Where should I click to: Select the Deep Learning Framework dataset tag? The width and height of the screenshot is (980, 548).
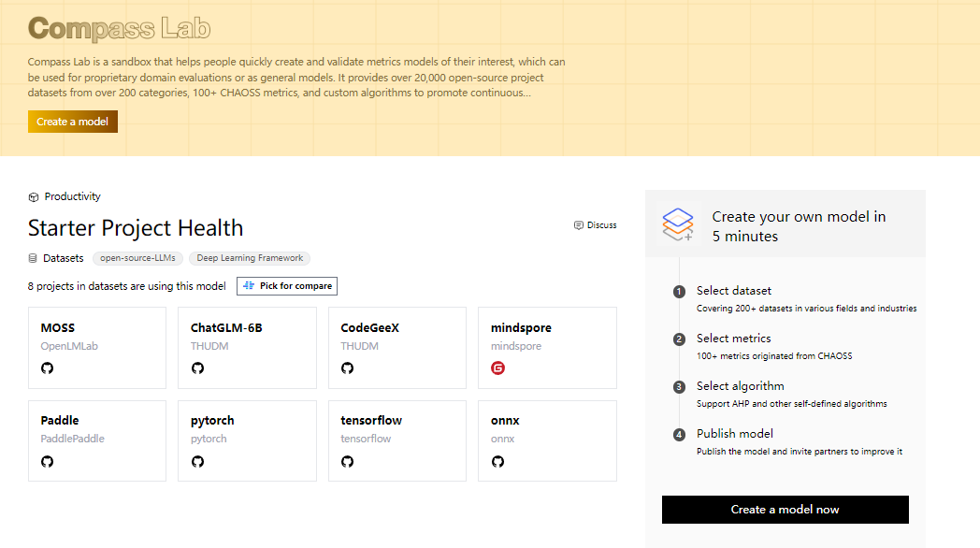click(x=250, y=258)
